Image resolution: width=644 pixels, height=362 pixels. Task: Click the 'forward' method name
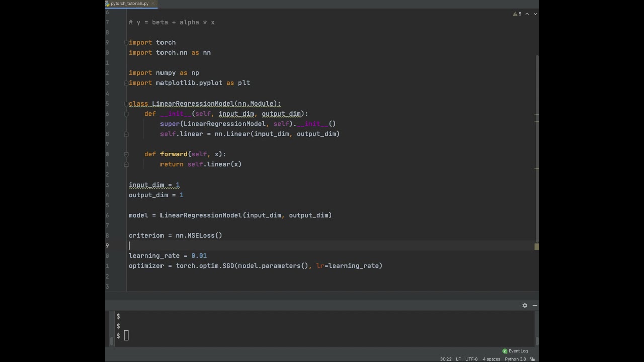click(174, 154)
